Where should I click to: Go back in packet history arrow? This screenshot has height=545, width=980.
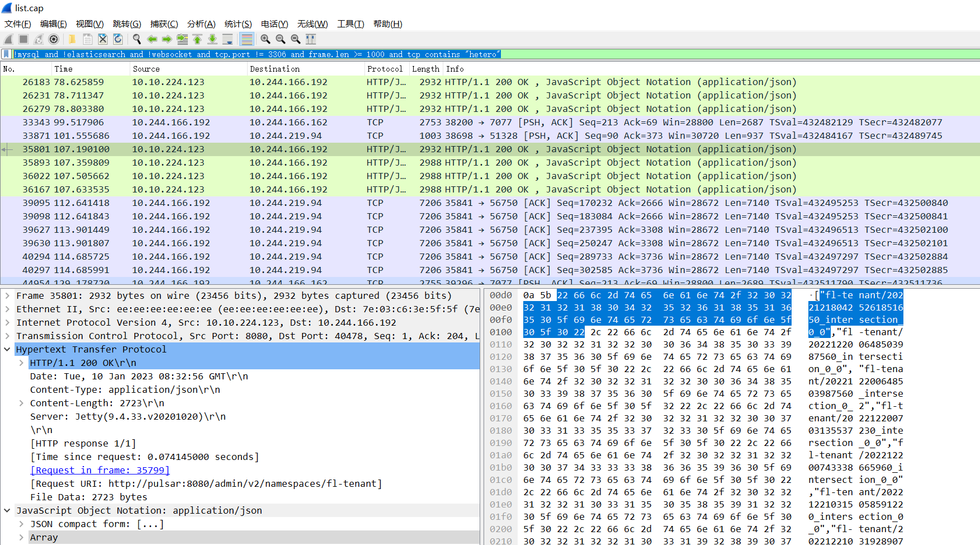pyautogui.click(x=152, y=39)
